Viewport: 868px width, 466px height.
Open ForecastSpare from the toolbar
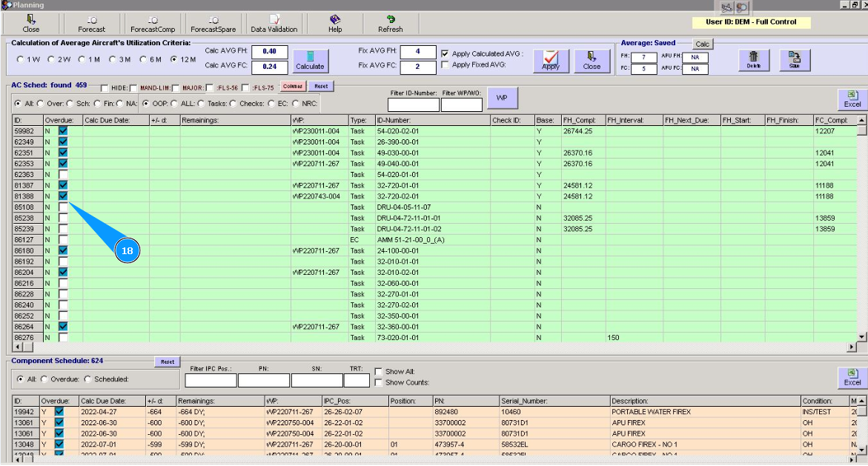[213, 24]
